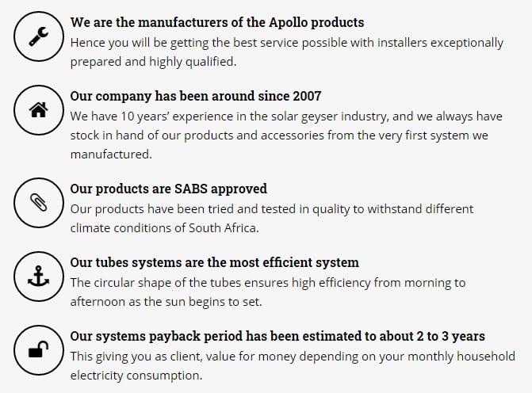
Task: Select heading 'Our company has been around since 2007'
Action: pos(196,96)
